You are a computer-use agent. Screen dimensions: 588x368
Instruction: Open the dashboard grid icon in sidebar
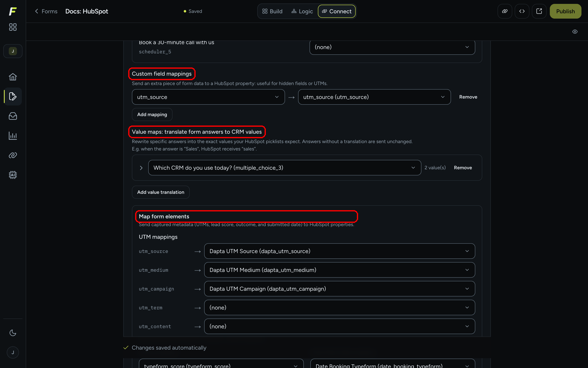coord(13,27)
